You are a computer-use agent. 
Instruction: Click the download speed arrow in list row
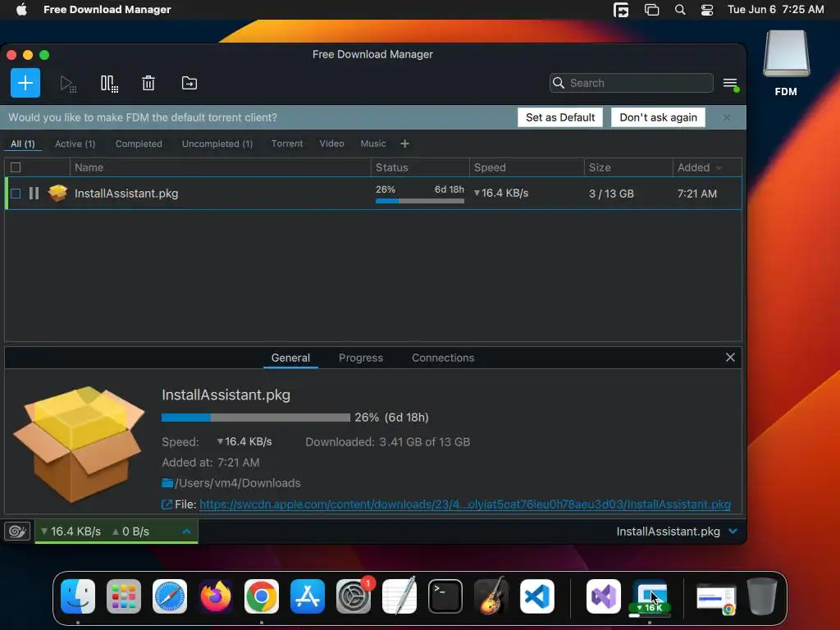(x=477, y=193)
